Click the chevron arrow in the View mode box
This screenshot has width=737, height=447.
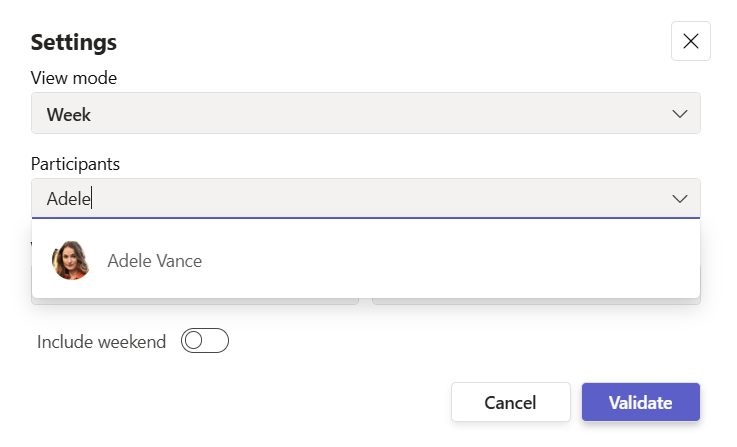[x=680, y=114]
